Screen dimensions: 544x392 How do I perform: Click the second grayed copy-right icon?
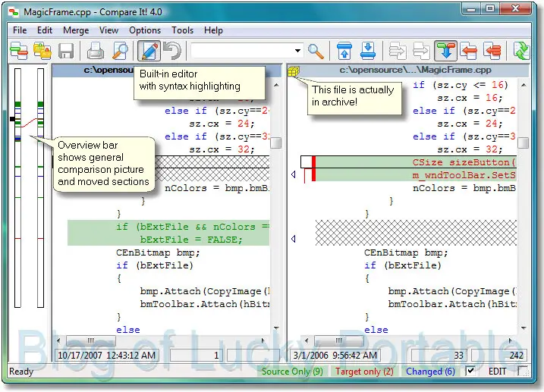coord(421,51)
